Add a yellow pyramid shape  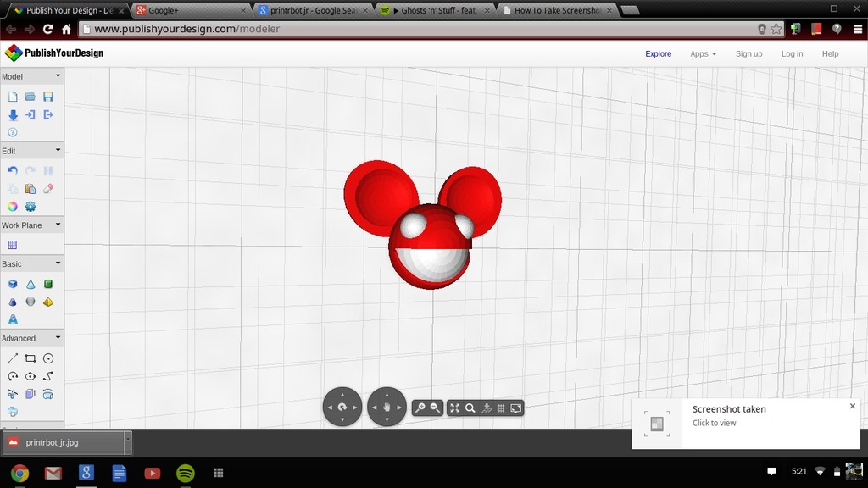tap(48, 302)
